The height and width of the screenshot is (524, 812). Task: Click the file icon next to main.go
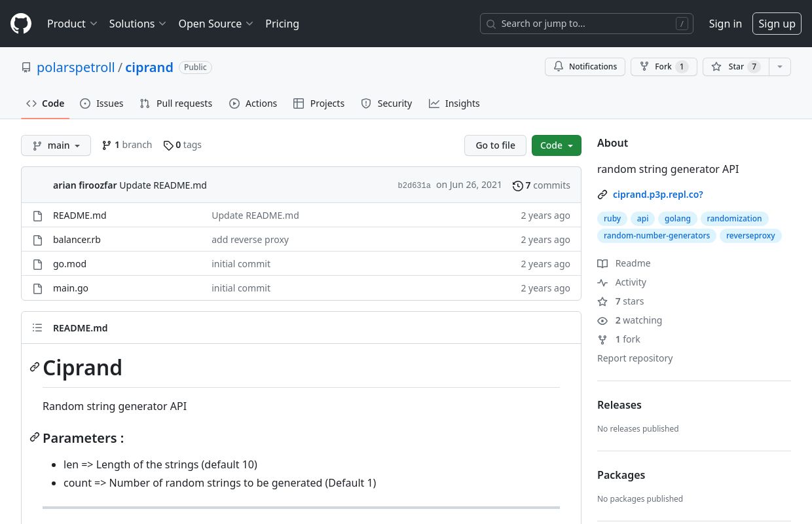(38, 288)
